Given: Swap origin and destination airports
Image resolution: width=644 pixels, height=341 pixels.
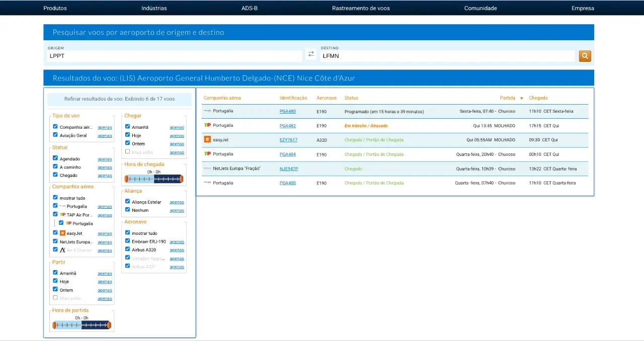Looking at the screenshot, I should [311, 54].
